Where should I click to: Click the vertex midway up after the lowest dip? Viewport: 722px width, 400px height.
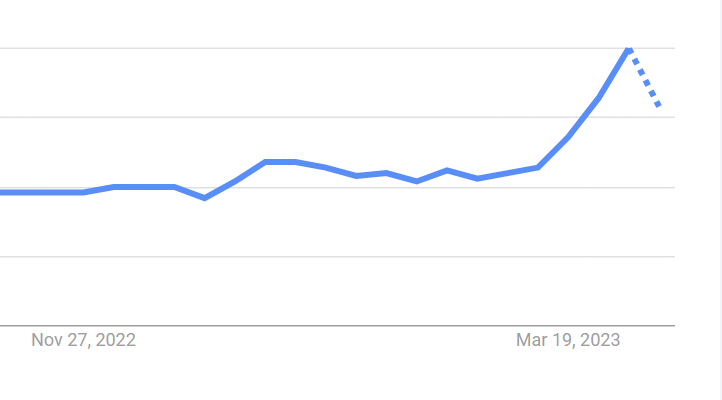point(235,181)
